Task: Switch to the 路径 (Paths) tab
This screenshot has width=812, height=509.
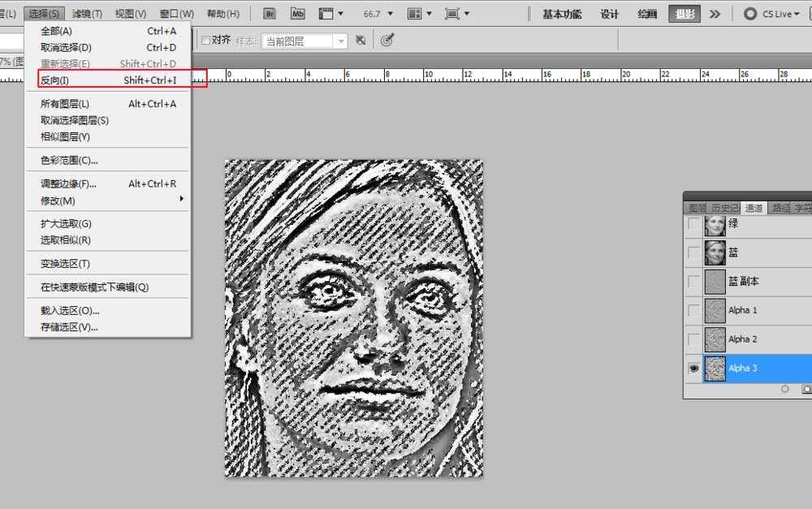Action: tap(780, 208)
